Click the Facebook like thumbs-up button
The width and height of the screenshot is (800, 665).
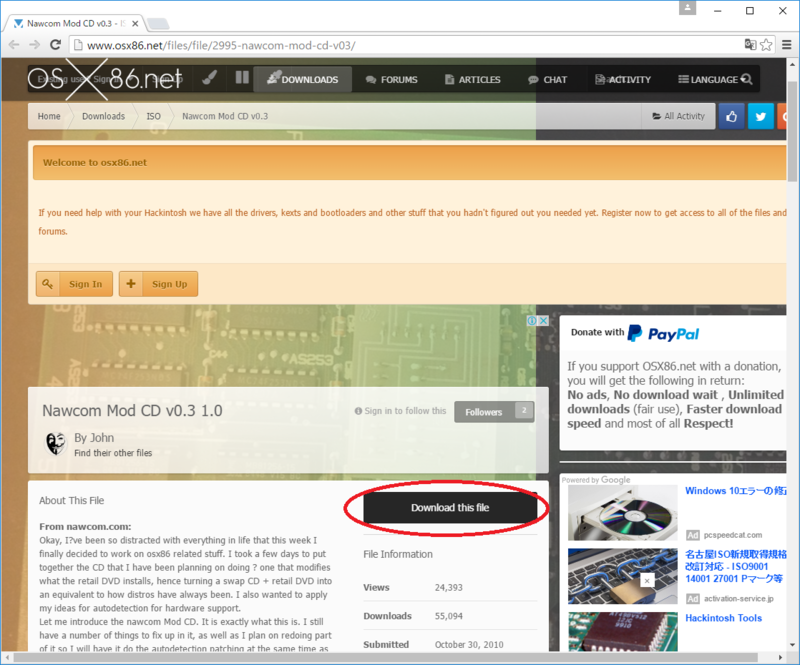[x=731, y=116]
